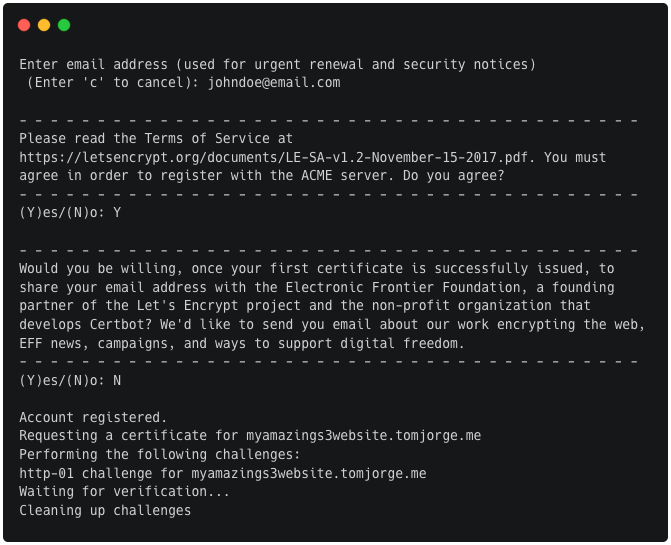The height and width of the screenshot is (545, 671).
Task: Click the first (Y)es/(N)o prompt label
Action: click(62, 213)
